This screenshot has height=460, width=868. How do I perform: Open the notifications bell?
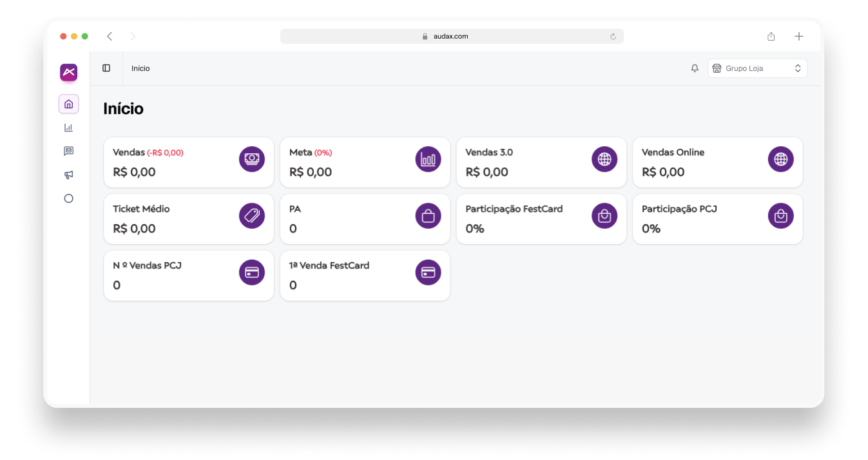(x=694, y=68)
